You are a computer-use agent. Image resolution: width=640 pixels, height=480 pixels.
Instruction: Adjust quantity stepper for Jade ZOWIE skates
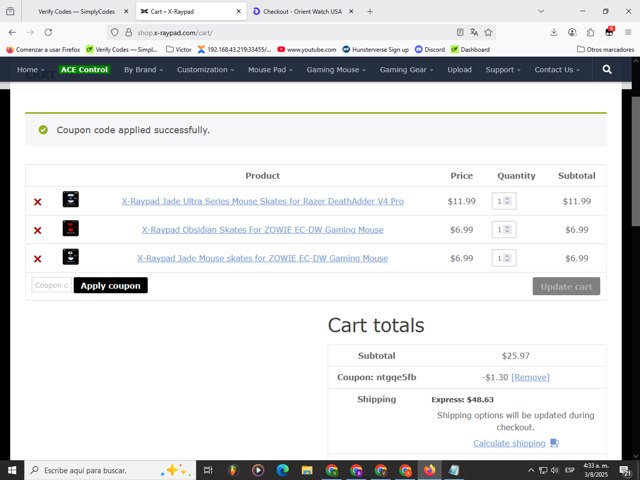[x=507, y=258]
